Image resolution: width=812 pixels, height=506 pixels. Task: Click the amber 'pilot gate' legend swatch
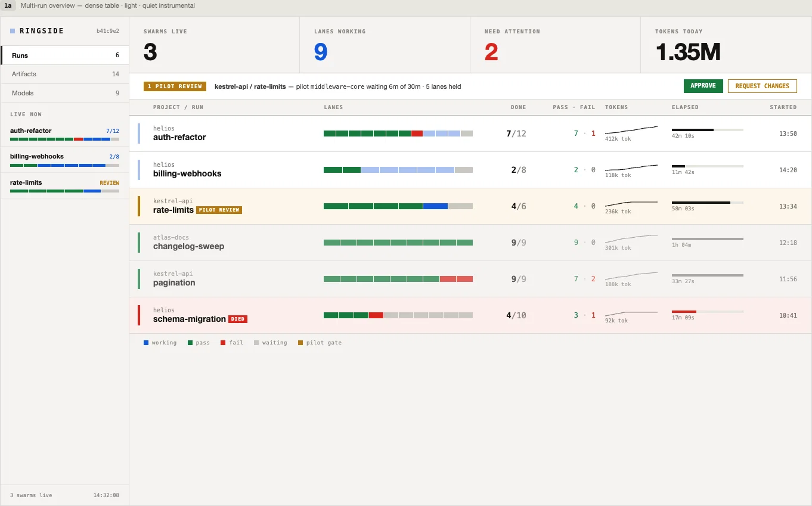(300, 343)
